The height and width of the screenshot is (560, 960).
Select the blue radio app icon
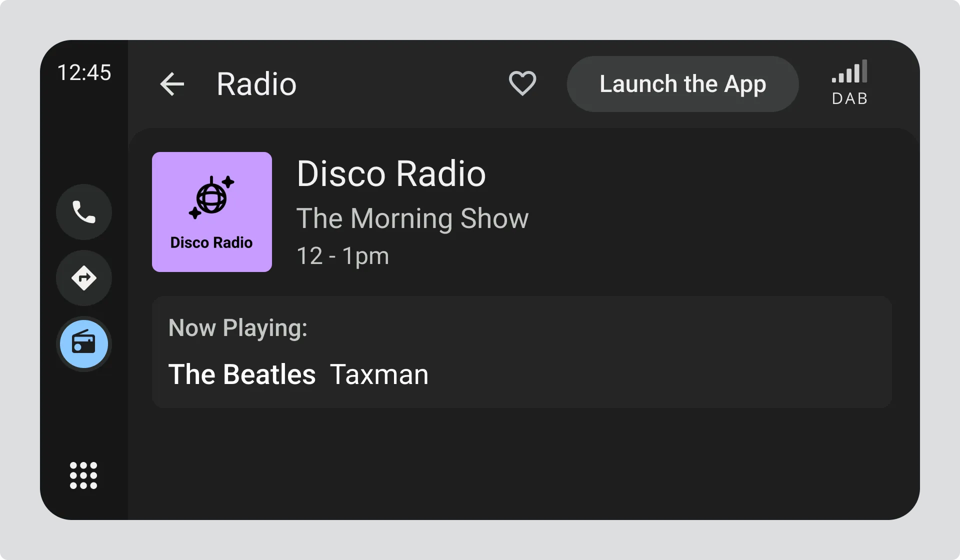pos(84,344)
